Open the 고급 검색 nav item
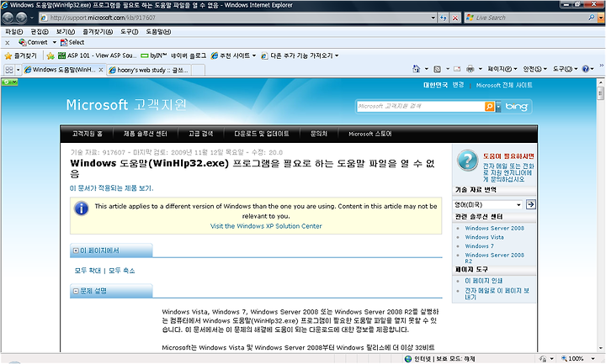Image resolution: width=606 pixels, height=364 pixels. (x=200, y=134)
